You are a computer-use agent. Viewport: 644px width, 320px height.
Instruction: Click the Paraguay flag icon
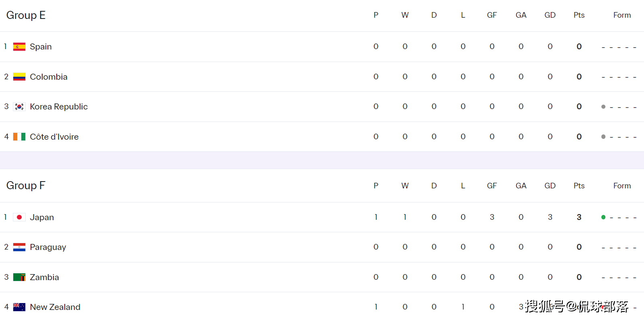tap(19, 247)
